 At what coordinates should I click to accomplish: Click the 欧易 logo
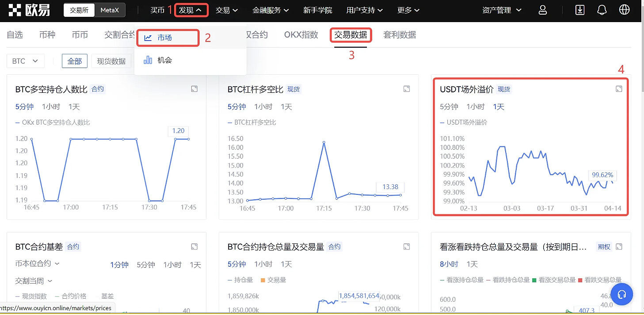pos(29,10)
